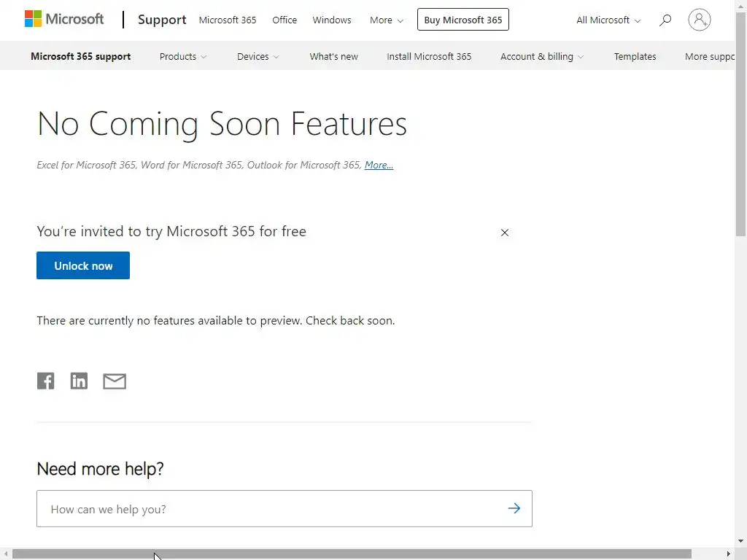Expand the Account & billing menu
This screenshot has height=560, width=747.
pos(542,56)
